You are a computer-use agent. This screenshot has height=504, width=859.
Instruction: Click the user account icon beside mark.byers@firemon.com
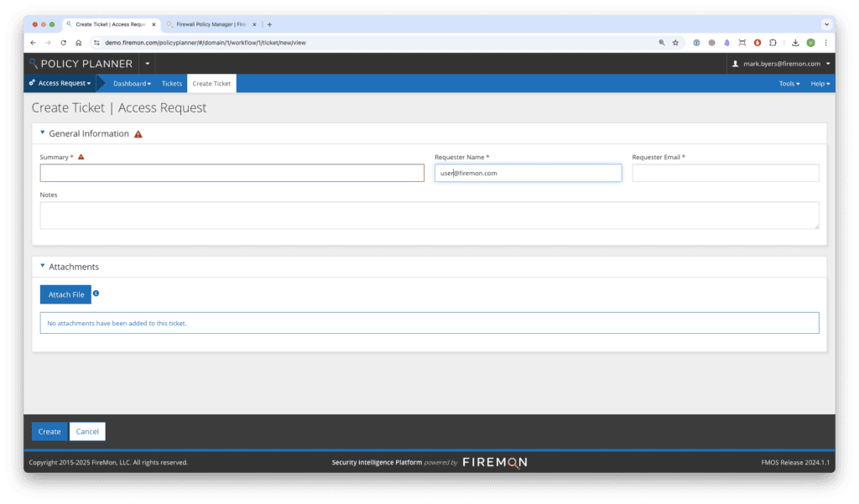click(x=734, y=63)
